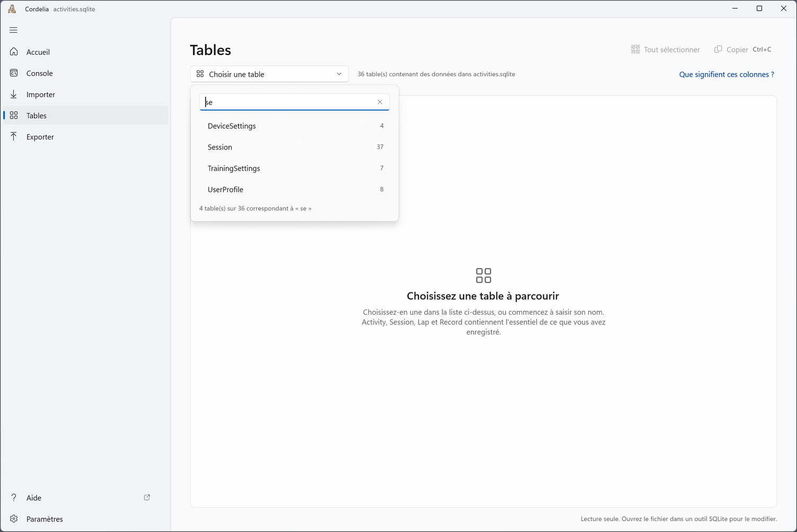
Task: Click the 'Choisissez une table à parcourir' heading
Action: click(483, 296)
